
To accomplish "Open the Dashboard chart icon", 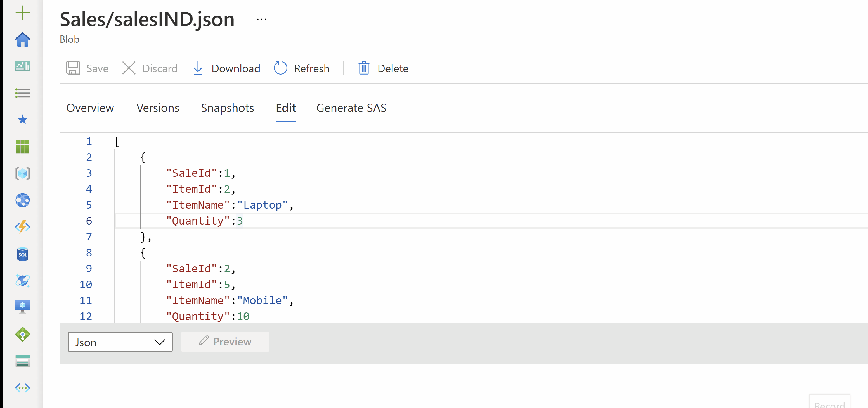I will tap(23, 66).
